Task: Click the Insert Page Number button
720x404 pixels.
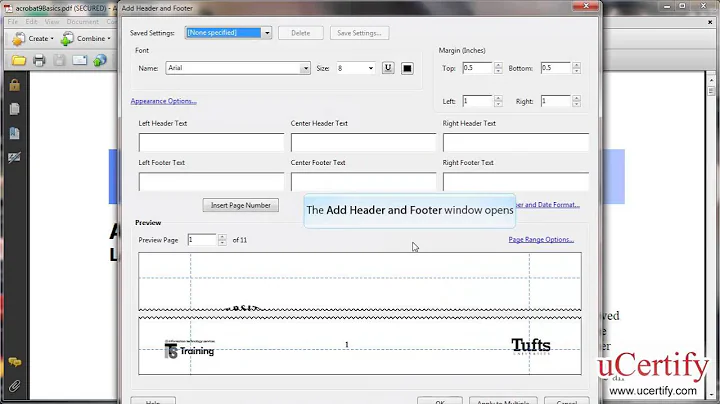Action: 241,205
